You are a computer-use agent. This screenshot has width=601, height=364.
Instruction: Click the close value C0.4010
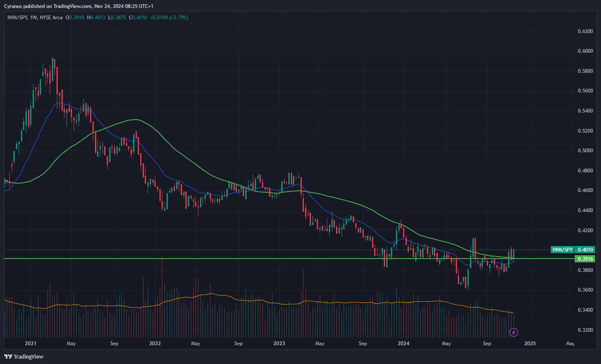point(138,18)
